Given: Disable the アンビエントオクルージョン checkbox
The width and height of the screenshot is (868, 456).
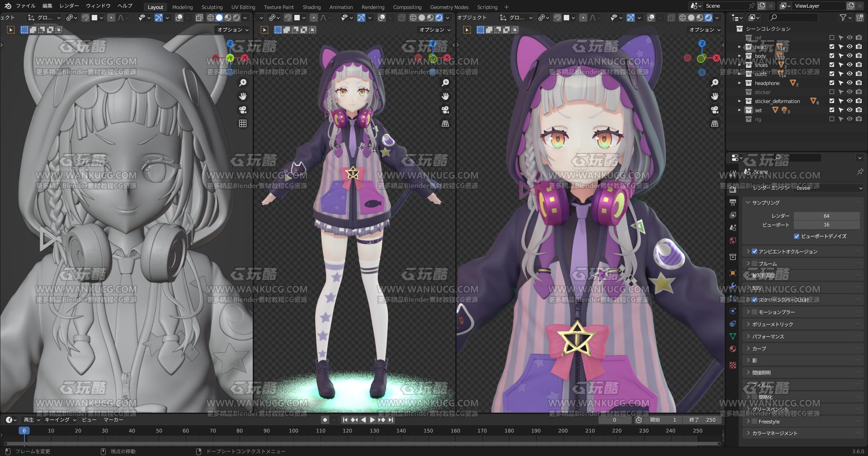Looking at the screenshot, I should click(x=755, y=251).
